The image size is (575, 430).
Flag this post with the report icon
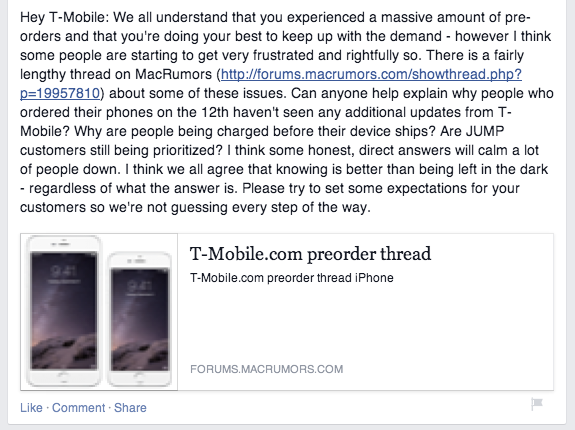tap(536, 404)
